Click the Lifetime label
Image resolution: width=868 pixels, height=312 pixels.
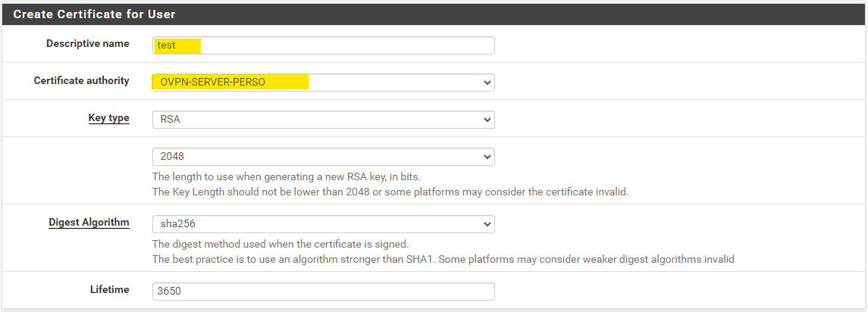click(109, 289)
